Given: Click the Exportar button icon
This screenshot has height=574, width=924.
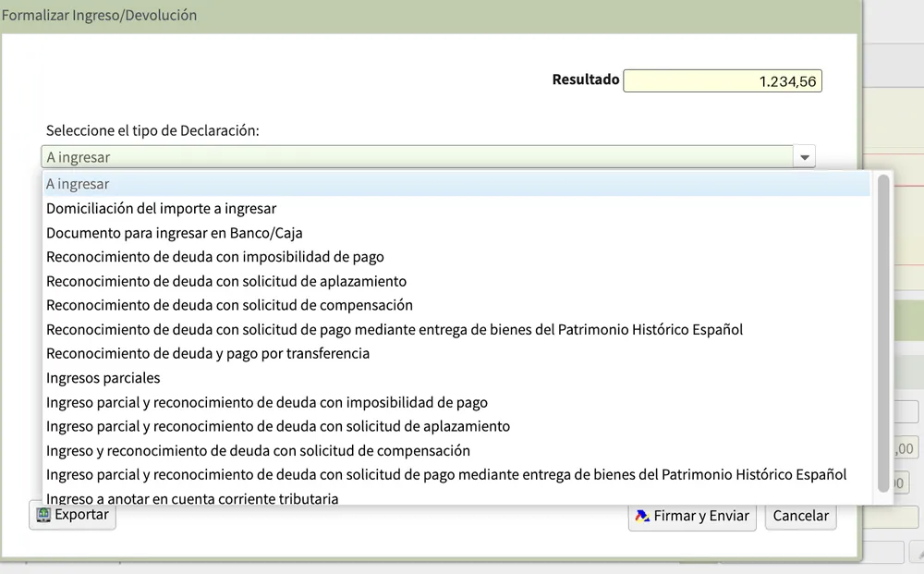Looking at the screenshot, I should tap(43, 515).
